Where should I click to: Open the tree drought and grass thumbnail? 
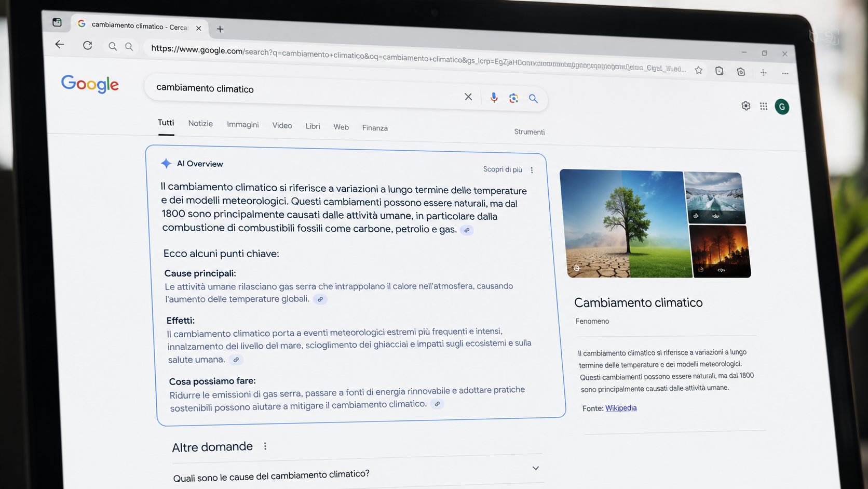point(625,224)
